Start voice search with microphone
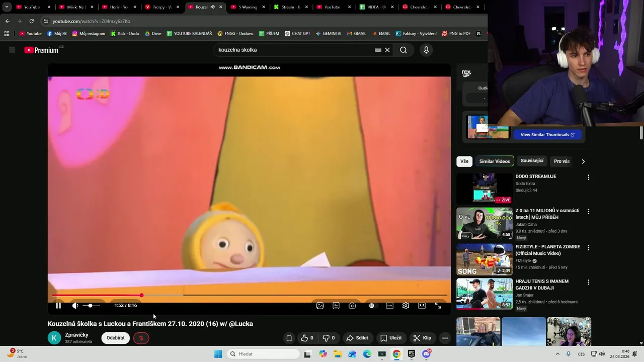Image resolution: width=644 pixels, height=362 pixels. [426, 50]
